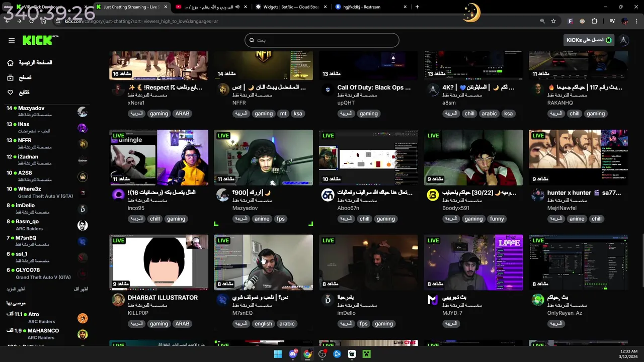Open the INas channel in the sidebar
Image resolution: width=644 pixels, height=362 pixels.
(x=46, y=128)
